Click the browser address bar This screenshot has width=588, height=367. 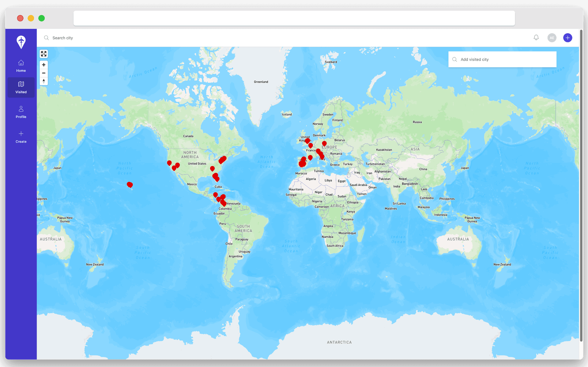(x=294, y=18)
